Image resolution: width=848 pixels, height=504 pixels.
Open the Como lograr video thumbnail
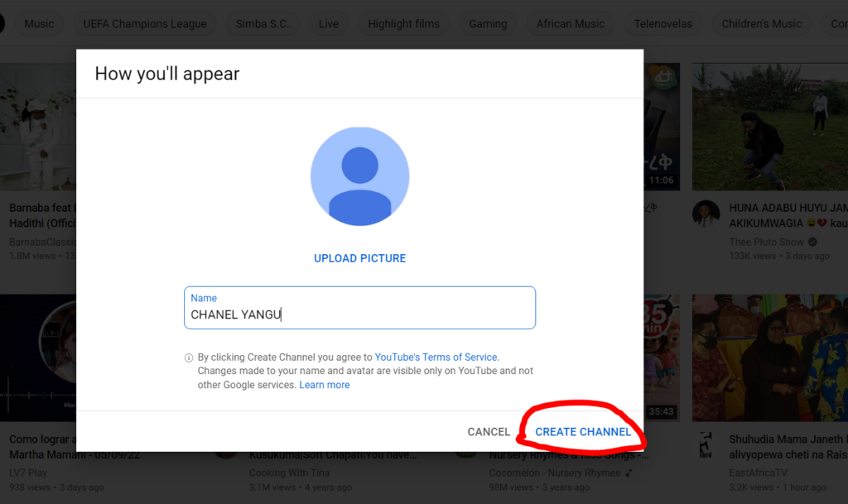tap(38, 358)
